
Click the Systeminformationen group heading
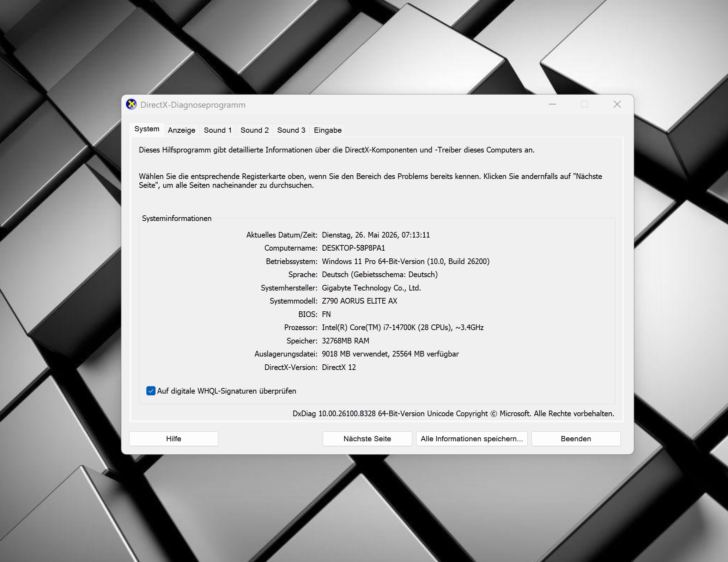177,219
